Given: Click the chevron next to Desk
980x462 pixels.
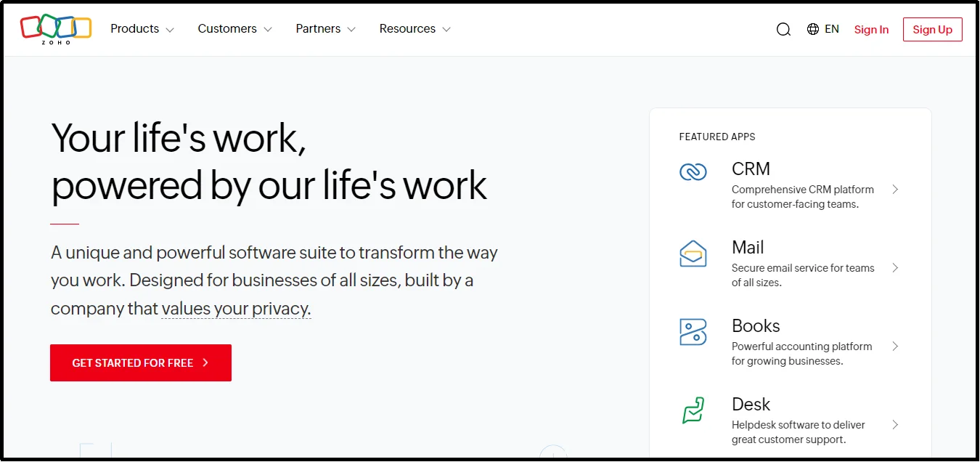Looking at the screenshot, I should tap(895, 425).
